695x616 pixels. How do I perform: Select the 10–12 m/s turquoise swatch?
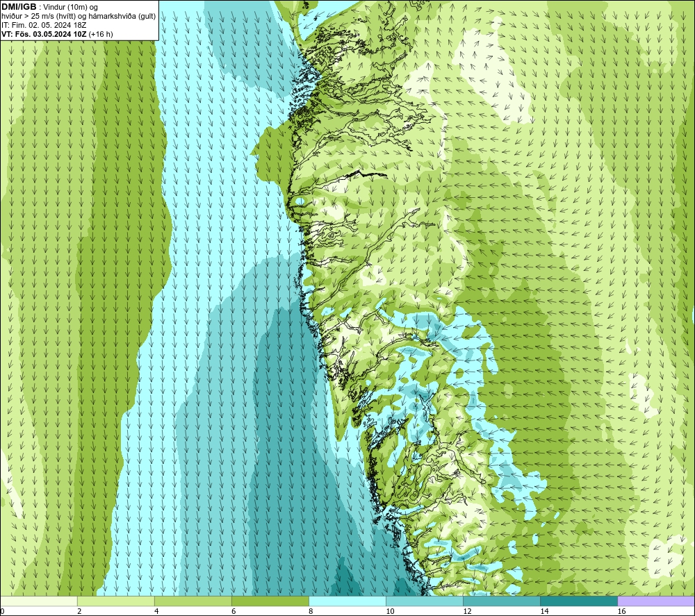tap(424, 601)
